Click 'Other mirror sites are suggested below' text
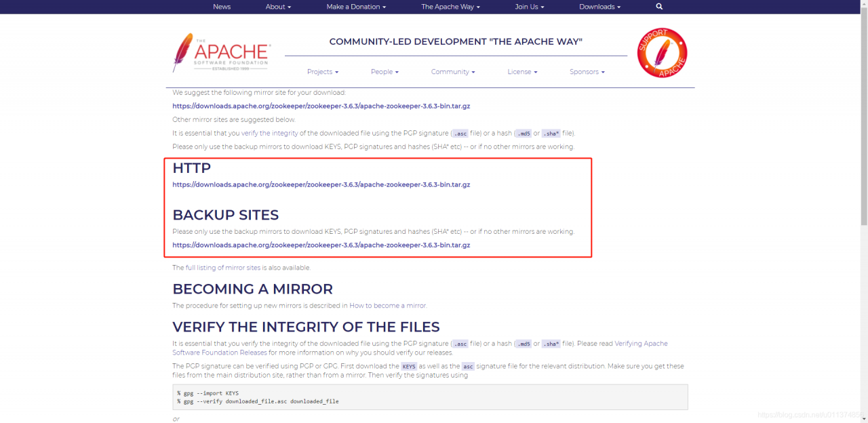Image resolution: width=868 pixels, height=423 pixels. pos(233,119)
